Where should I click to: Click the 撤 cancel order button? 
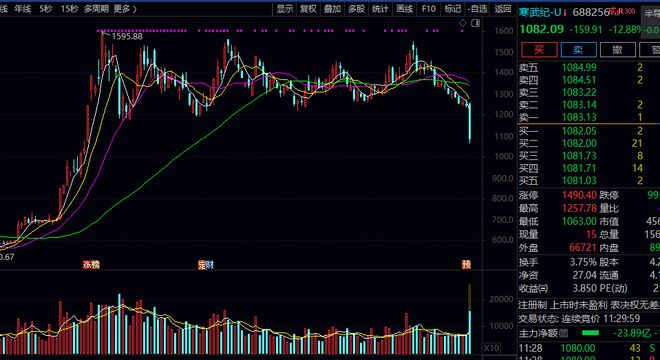[617, 50]
